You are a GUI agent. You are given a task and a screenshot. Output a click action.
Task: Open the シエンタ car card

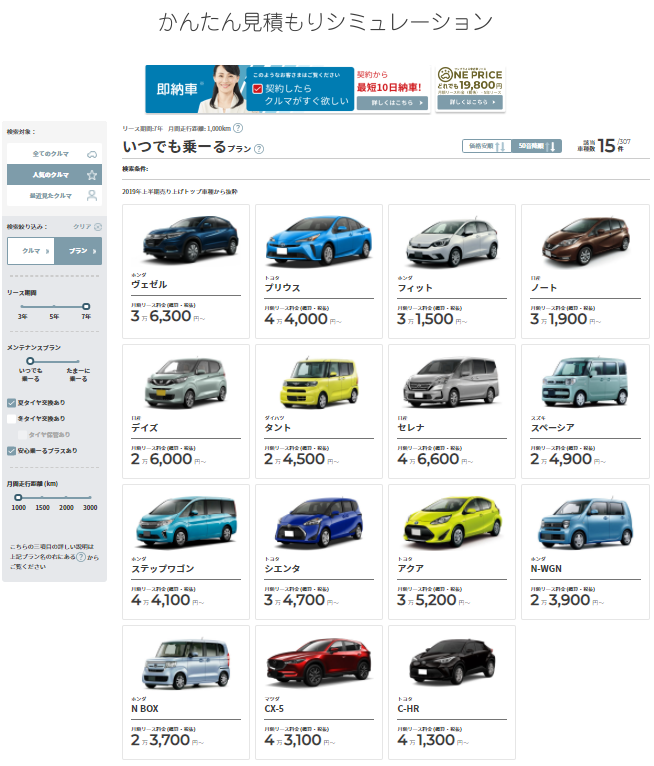(x=319, y=552)
